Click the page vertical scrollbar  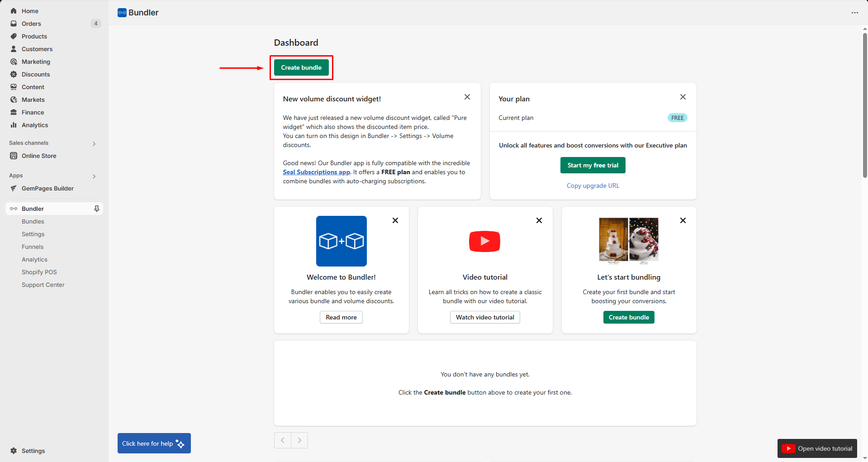point(864,104)
